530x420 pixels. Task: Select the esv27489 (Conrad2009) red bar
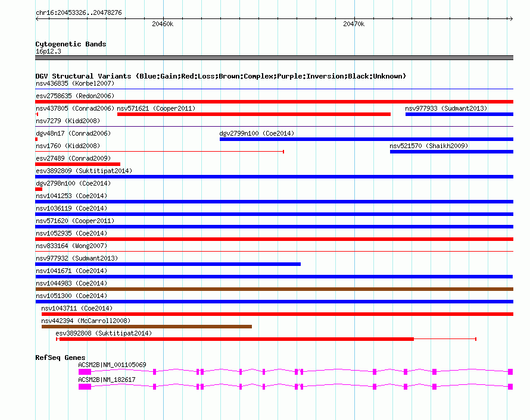coord(78,164)
